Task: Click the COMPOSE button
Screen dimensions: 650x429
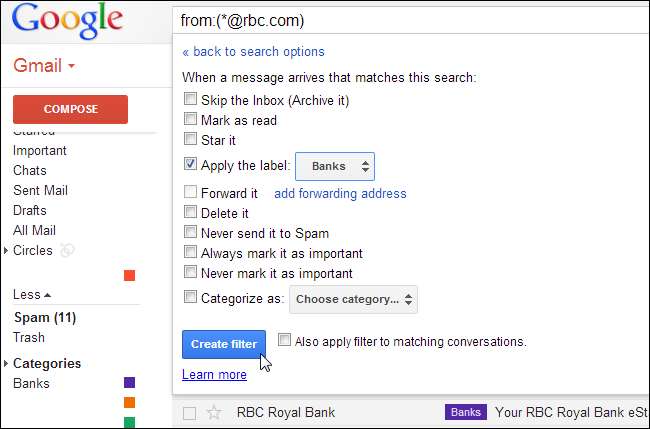Action: pos(70,109)
